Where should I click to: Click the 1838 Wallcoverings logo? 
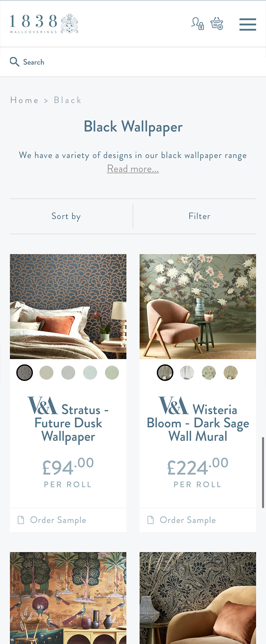[44, 24]
